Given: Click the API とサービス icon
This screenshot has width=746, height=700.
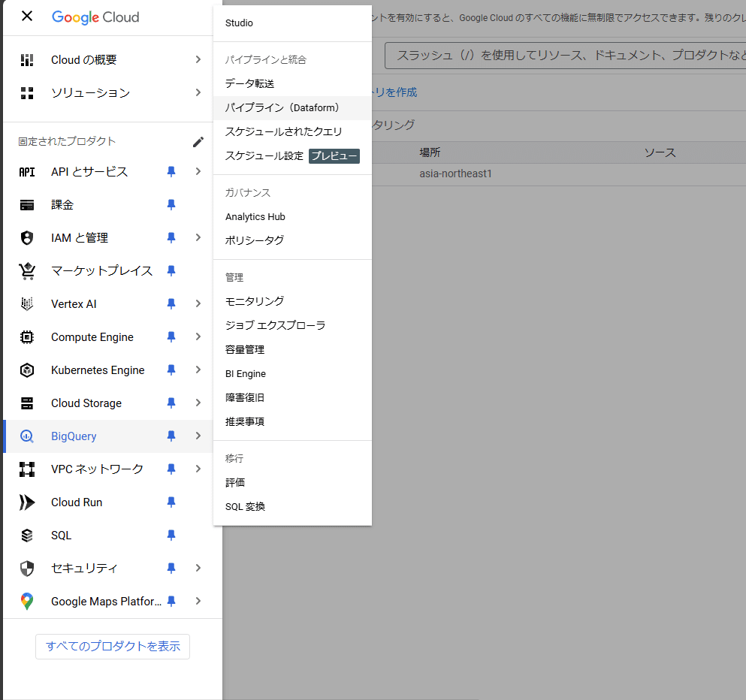Looking at the screenshot, I should [27, 172].
